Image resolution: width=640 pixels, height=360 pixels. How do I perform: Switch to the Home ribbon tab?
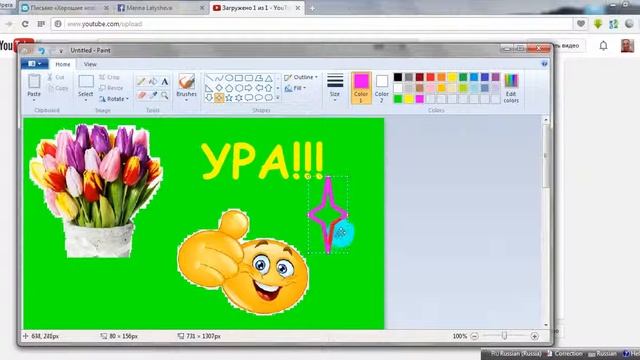pyautogui.click(x=62, y=64)
